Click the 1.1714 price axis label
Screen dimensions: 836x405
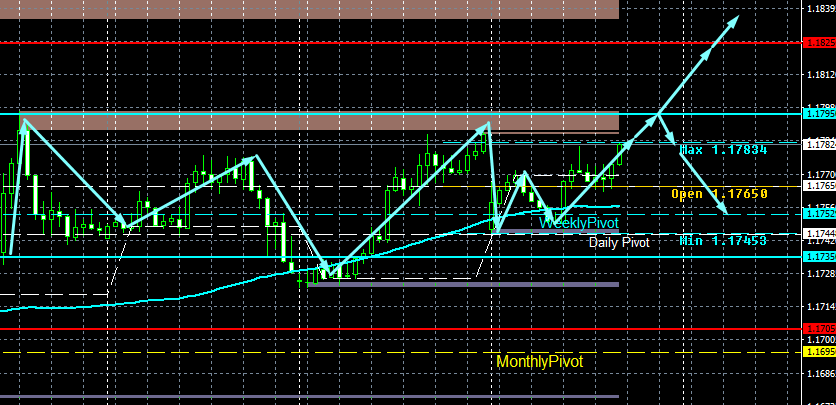821,307
